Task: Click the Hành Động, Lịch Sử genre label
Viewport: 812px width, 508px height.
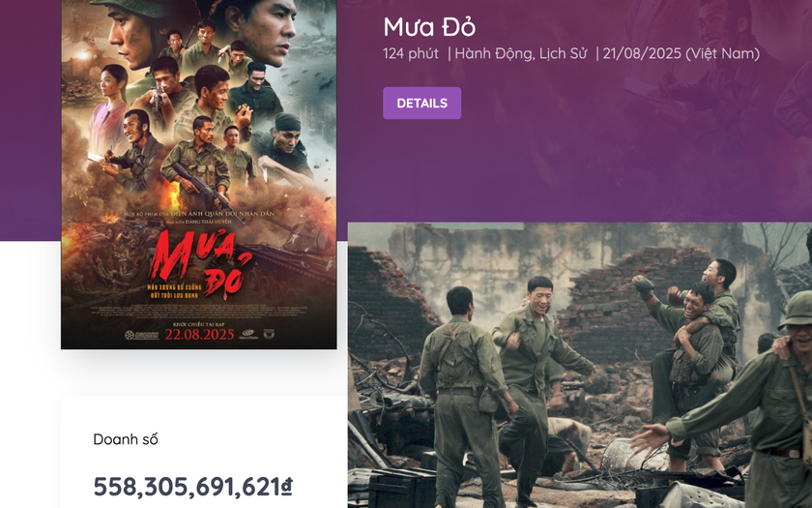Action: click(520, 53)
